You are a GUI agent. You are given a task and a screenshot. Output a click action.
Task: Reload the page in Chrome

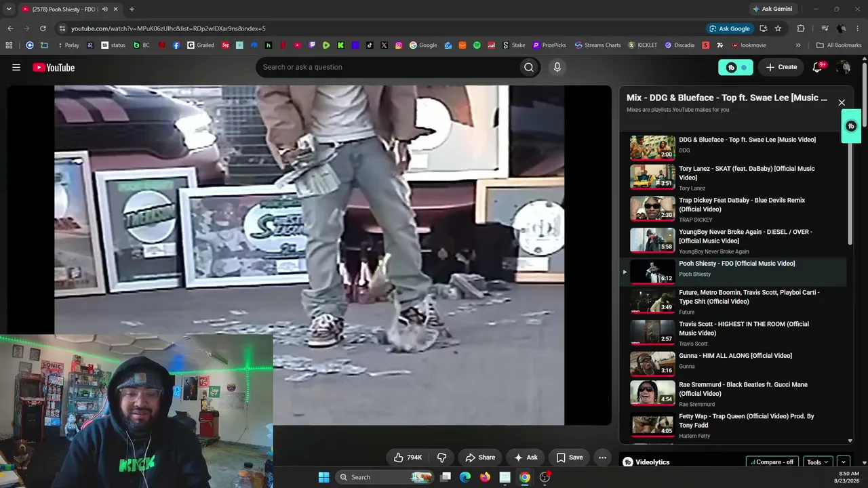pos(43,28)
